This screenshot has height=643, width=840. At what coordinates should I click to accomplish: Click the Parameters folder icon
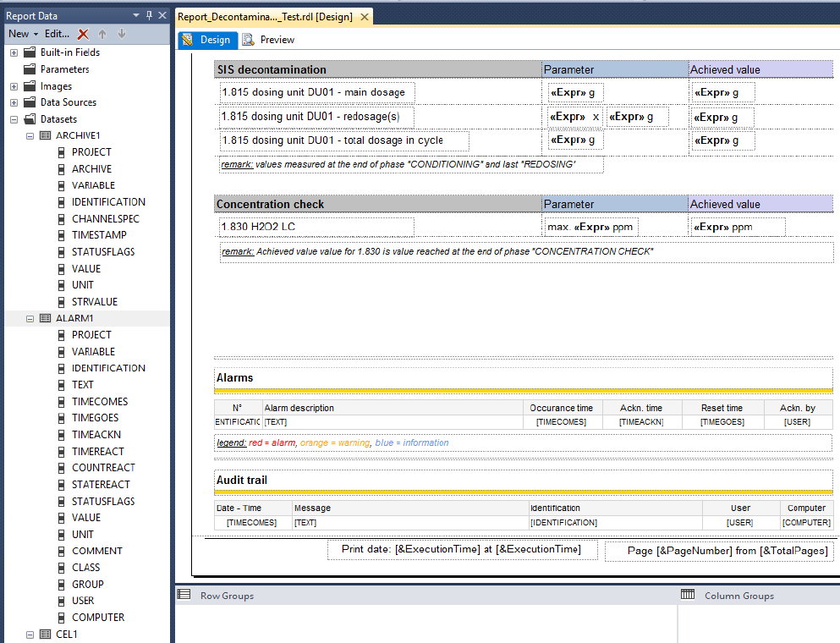[x=30, y=69]
